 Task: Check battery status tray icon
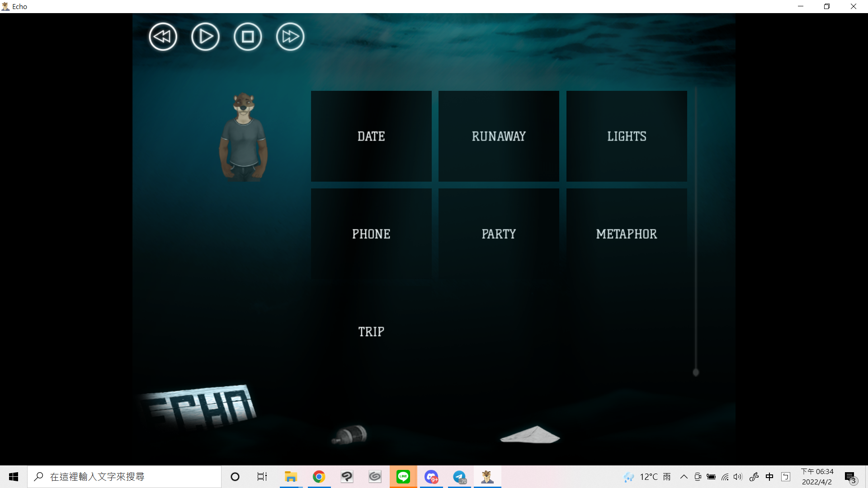click(x=711, y=477)
